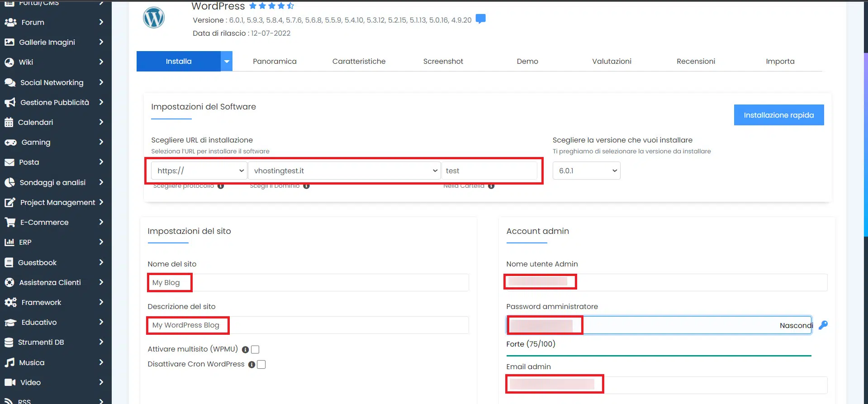868x404 pixels.
Task: Switch to the Caratteristiche tab
Action: [359, 61]
